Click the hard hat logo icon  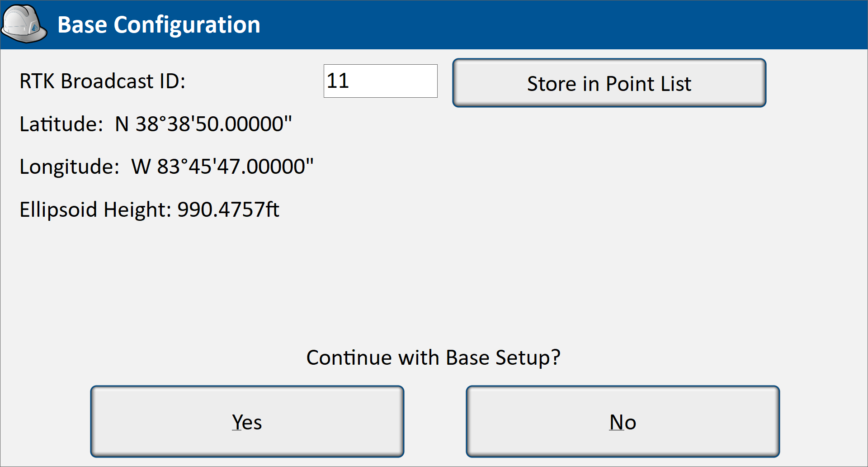click(24, 24)
